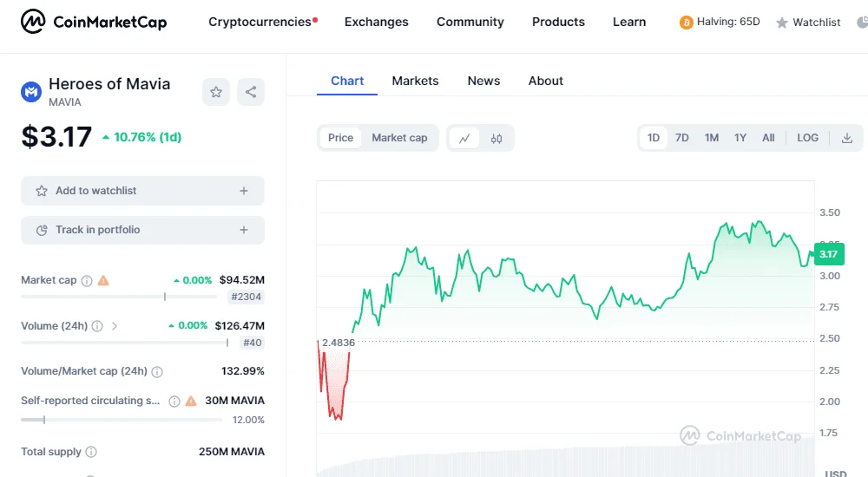Click the circulating supply progress bar
The image size is (868, 477).
(122, 420)
